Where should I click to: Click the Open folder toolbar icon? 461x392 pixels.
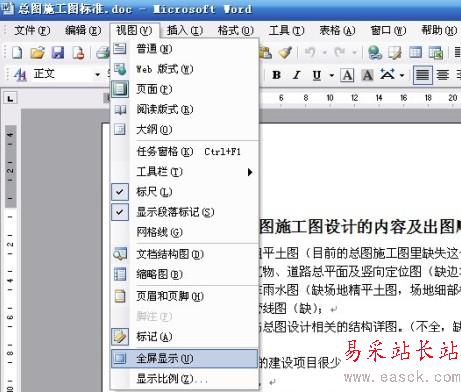37,53
